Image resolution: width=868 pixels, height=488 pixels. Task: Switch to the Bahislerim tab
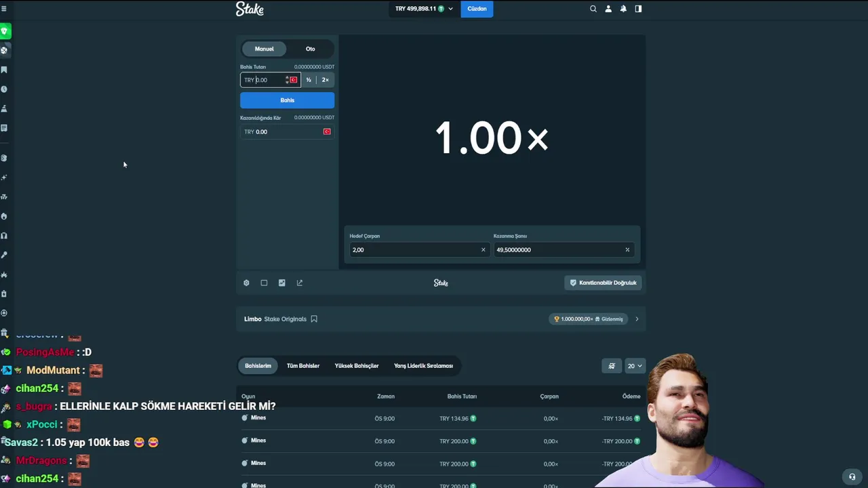(258, 365)
